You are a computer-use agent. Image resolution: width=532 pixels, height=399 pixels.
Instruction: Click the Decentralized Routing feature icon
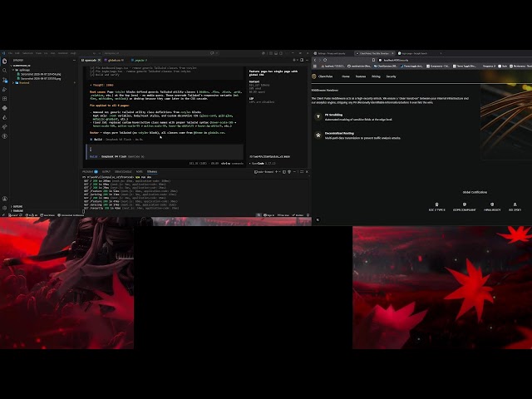tap(318, 135)
